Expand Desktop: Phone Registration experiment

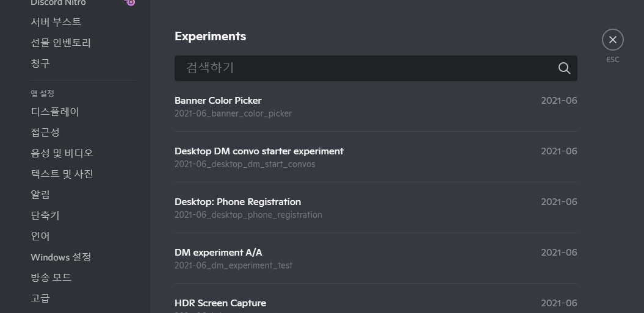pyautogui.click(x=376, y=208)
